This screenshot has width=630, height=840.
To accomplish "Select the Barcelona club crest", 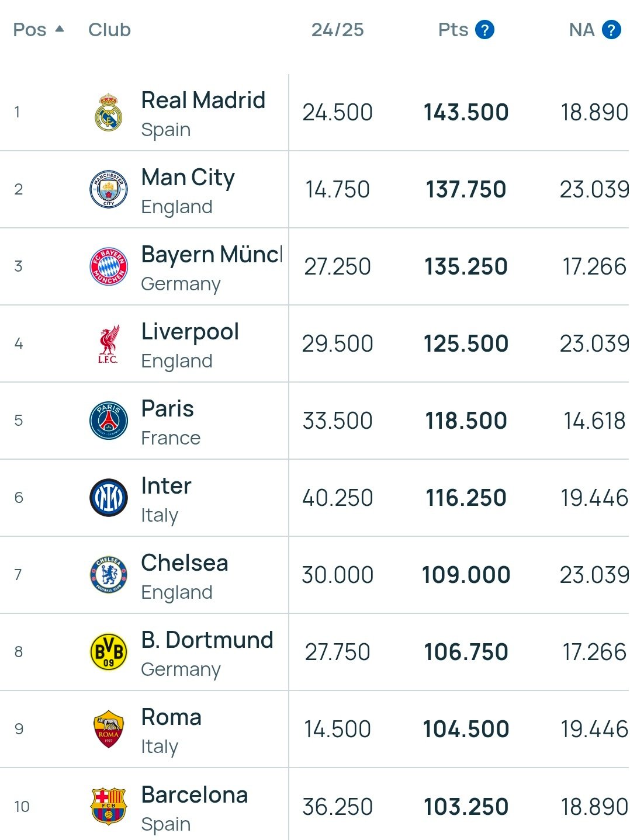I will [x=109, y=806].
